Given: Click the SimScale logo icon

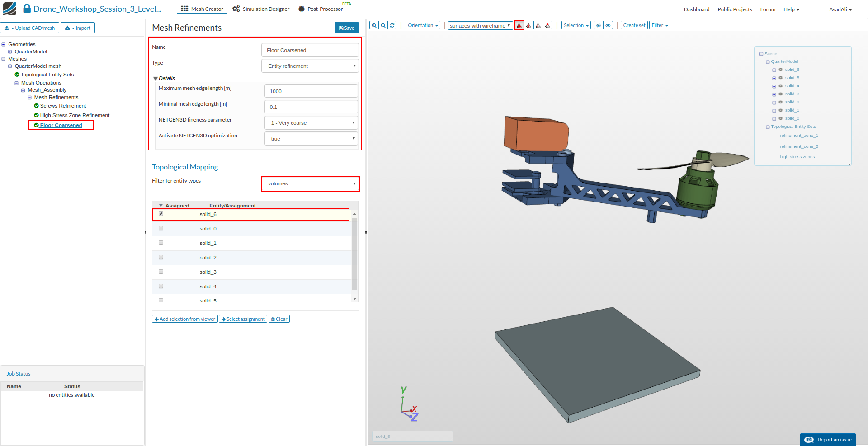Looking at the screenshot, I should (x=9, y=9).
